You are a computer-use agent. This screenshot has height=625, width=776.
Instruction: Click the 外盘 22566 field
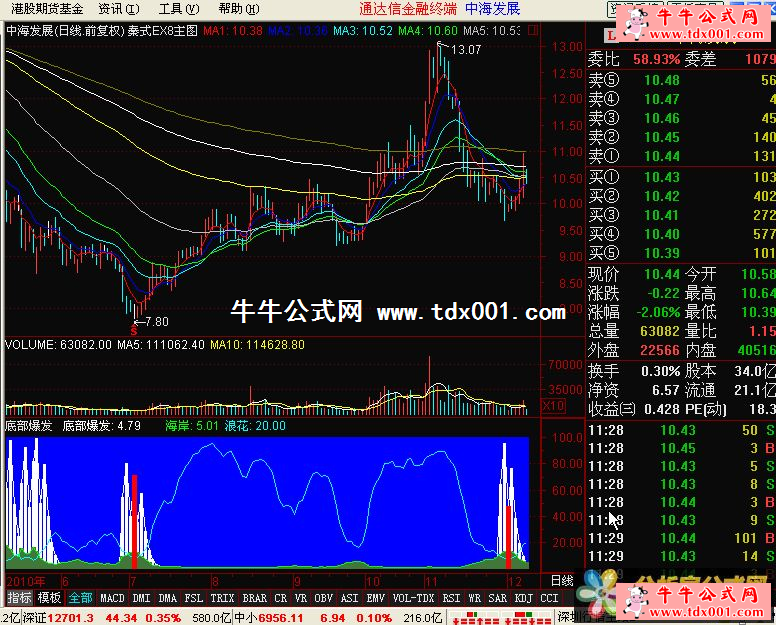634,350
